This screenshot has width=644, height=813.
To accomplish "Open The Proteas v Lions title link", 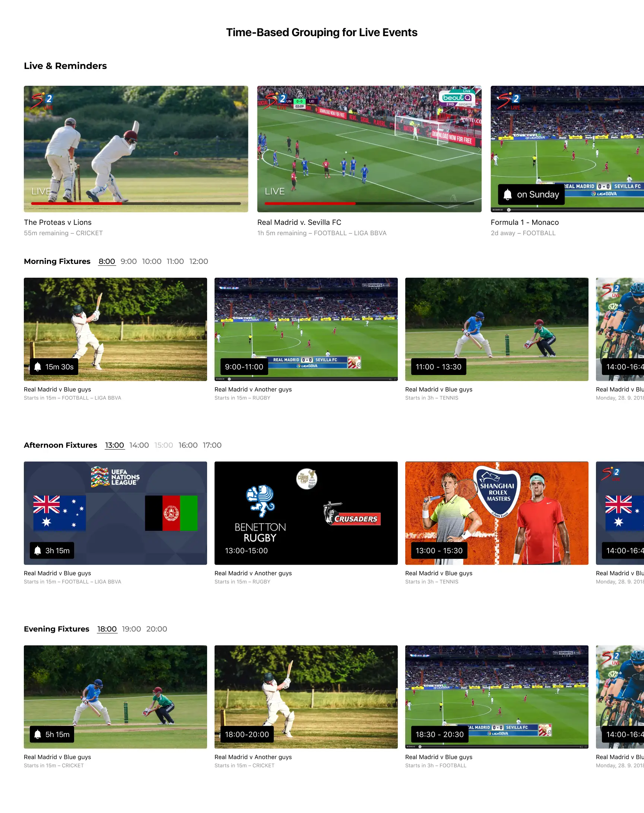I will coord(58,223).
